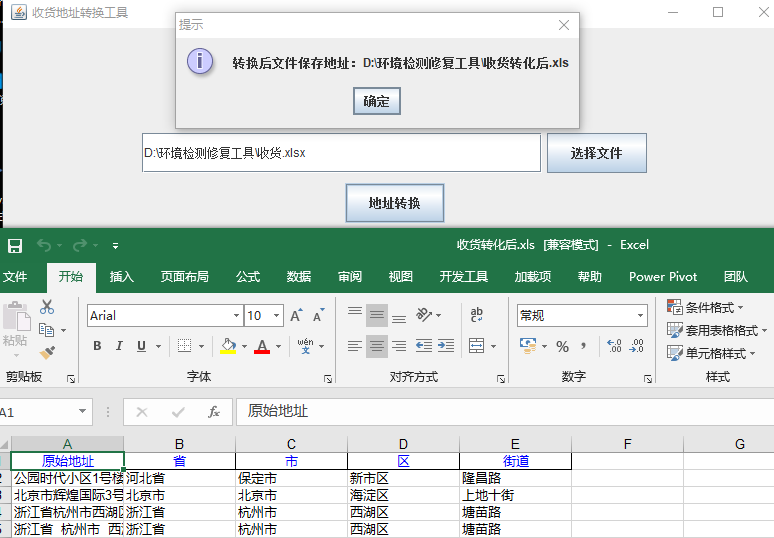Open Quick Access Toolbar customize arrow
Image resolution: width=774 pixels, height=538 pixels.
click(115, 246)
